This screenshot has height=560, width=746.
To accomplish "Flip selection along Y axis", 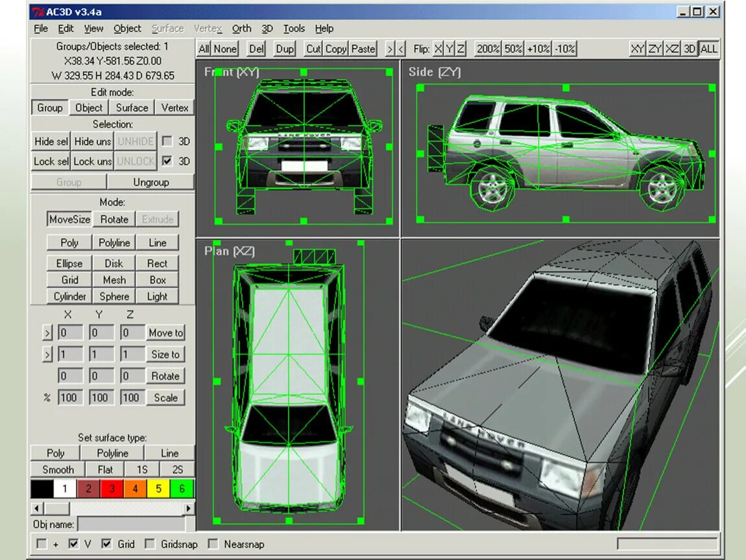I will click(450, 49).
